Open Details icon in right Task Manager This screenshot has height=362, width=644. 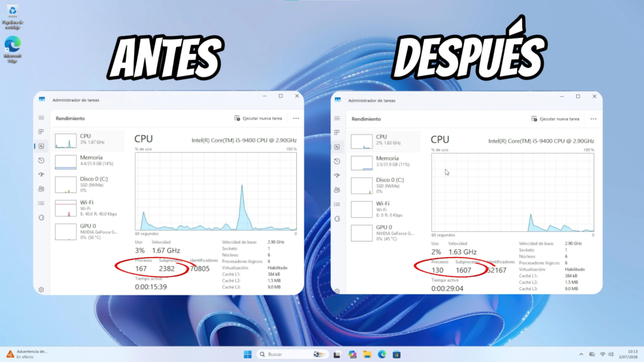pyautogui.click(x=337, y=204)
